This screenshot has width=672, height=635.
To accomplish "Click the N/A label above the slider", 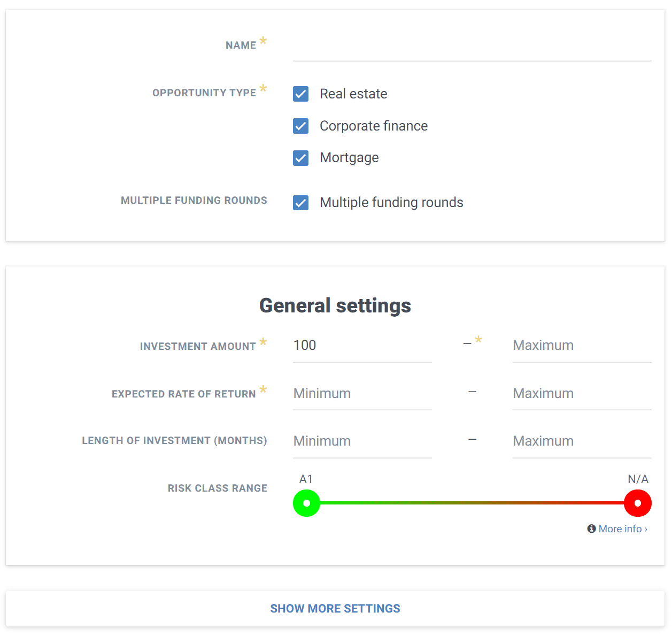I will [x=638, y=479].
